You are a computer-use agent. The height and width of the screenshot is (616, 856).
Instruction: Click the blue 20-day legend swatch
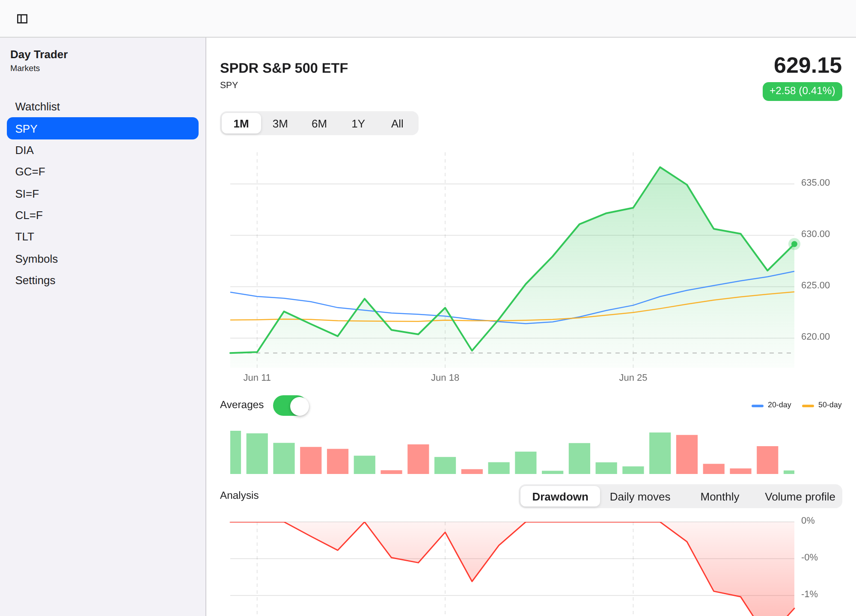tap(757, 406)
